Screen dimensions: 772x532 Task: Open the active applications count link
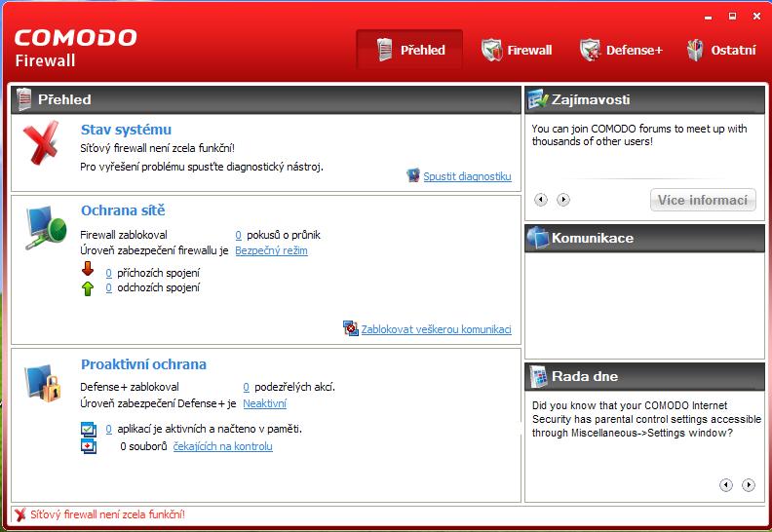[109, 429]
